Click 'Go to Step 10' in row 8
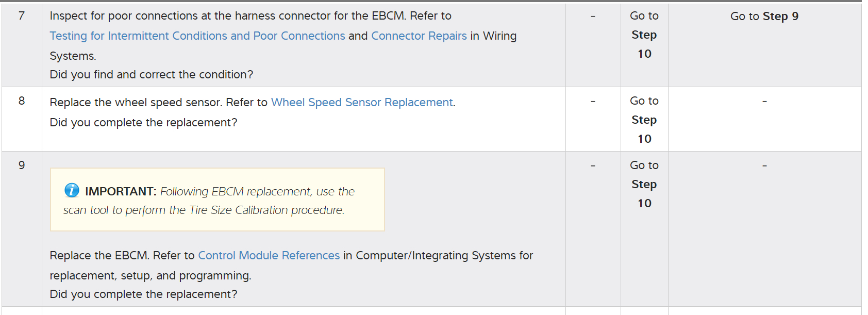Viewport: 868px width, 315px height. tap(644, 120)
